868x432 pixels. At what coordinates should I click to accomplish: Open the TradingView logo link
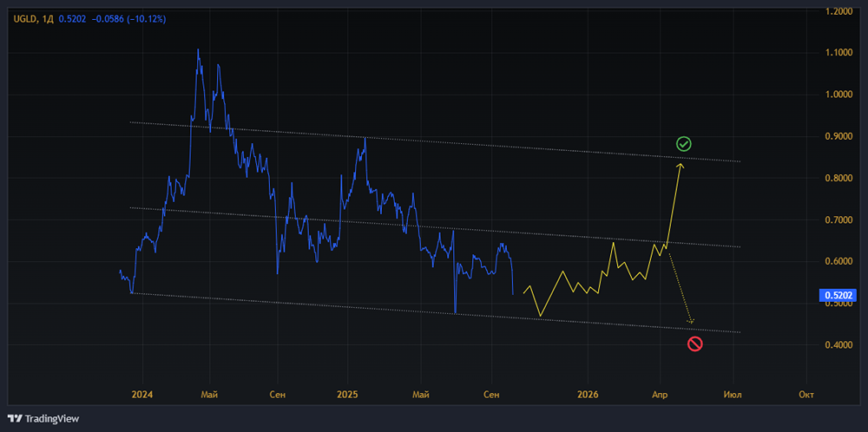pos(43,419)
